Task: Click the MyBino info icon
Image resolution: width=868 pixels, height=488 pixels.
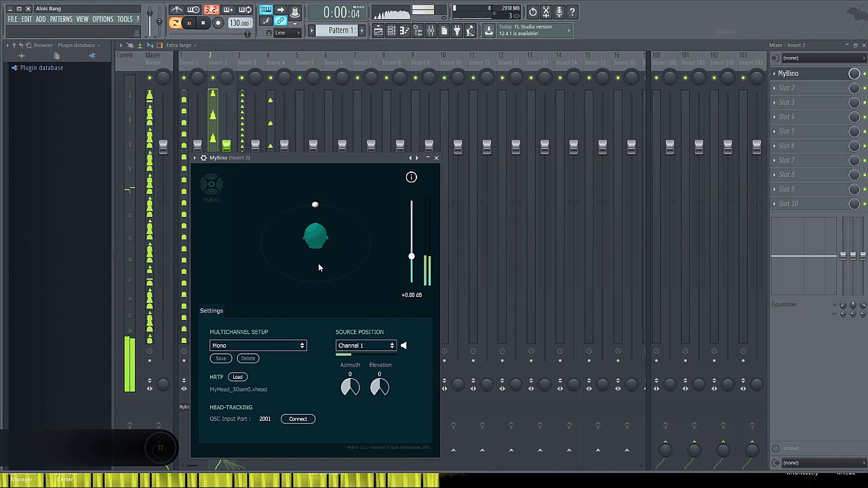Action: coord(411,177)
